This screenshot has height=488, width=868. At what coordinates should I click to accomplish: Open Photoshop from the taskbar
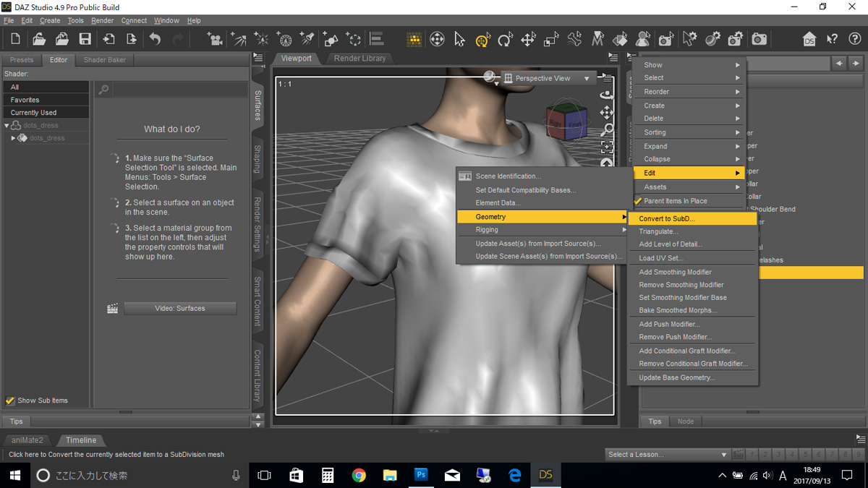[x=421, y=475]
